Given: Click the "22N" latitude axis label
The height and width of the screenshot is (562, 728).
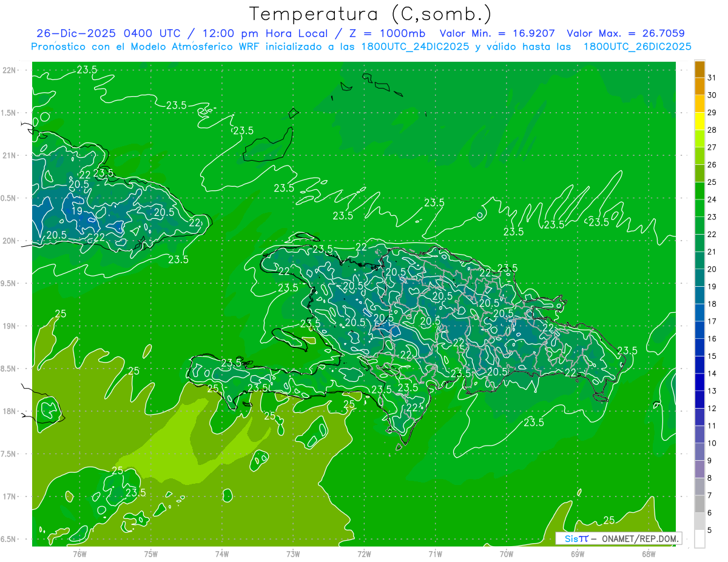Looking at the screenshot, I should (10, 70).
